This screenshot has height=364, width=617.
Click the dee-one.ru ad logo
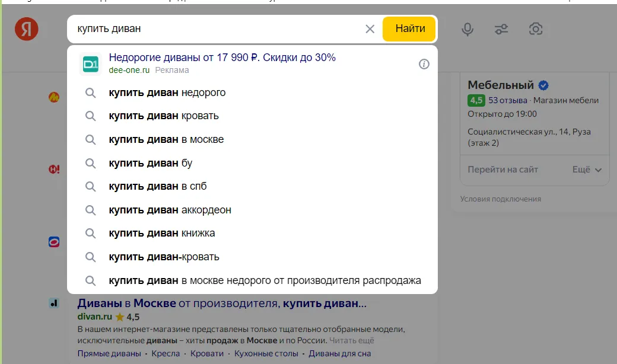click(x=91, y=63)
